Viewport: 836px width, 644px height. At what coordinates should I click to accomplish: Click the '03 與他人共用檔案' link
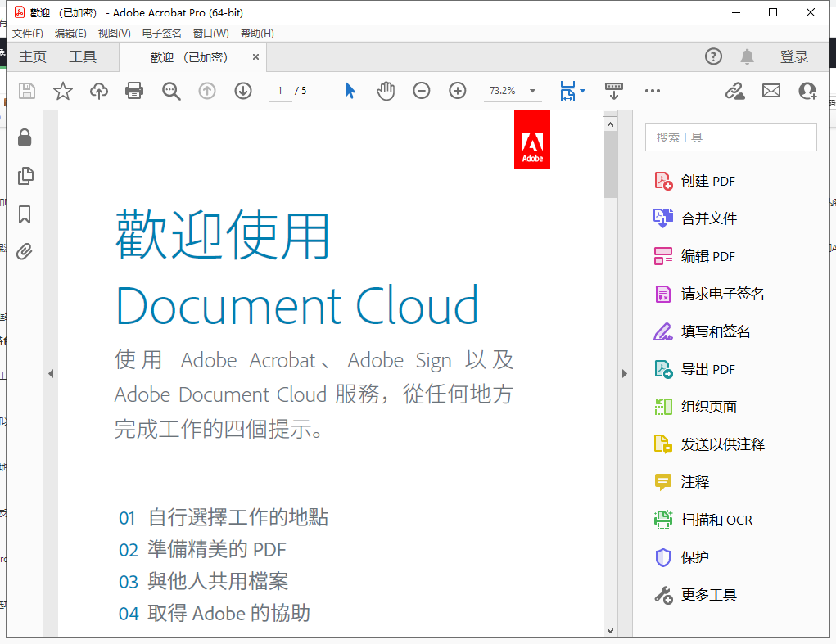click(x=203, y=581)
